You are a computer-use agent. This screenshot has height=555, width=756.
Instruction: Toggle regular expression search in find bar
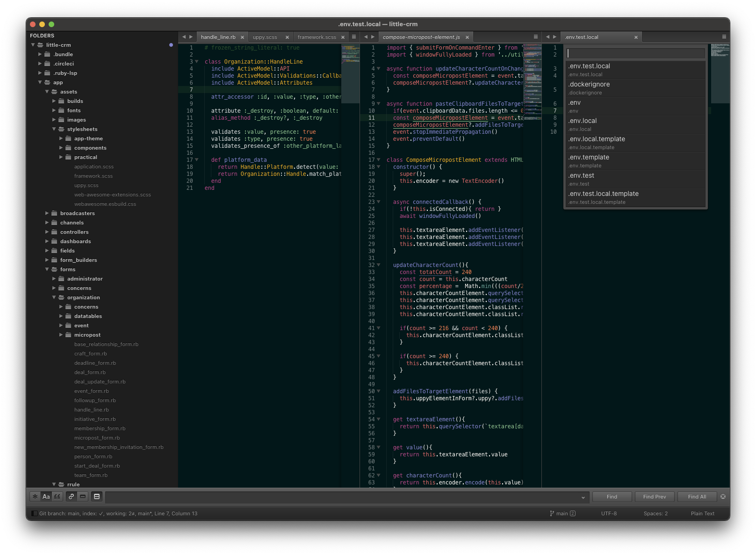(x=35, y=497)
